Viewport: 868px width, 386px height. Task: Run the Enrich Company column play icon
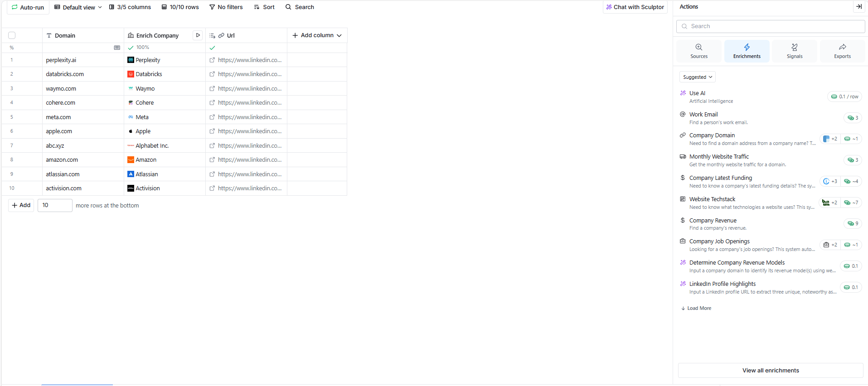[x=198, y=35]
